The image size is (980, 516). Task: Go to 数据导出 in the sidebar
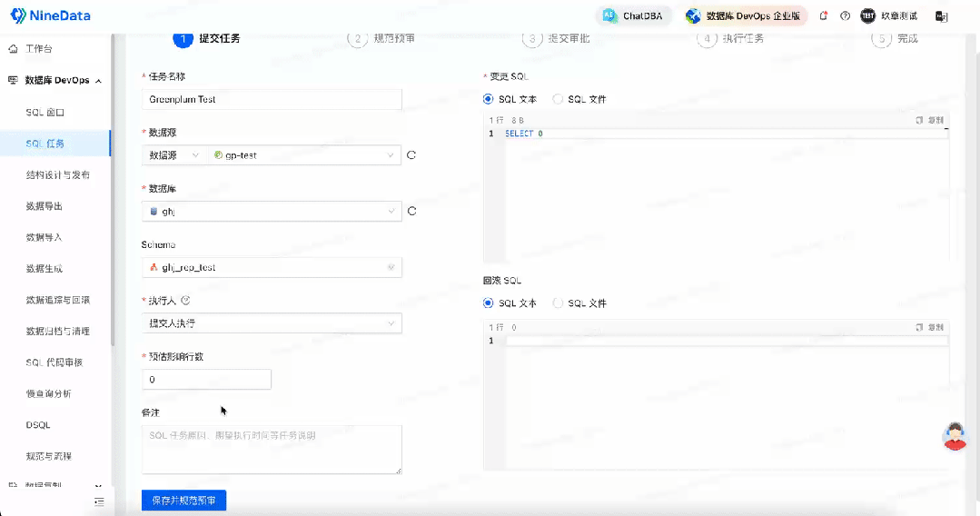click(x=45, y=206)
